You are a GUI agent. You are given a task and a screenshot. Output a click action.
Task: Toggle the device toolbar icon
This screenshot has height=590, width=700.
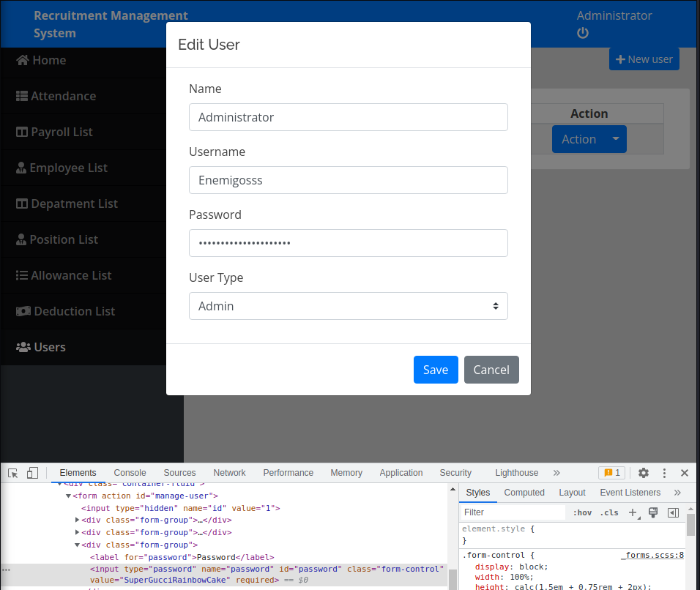(32, 473)
